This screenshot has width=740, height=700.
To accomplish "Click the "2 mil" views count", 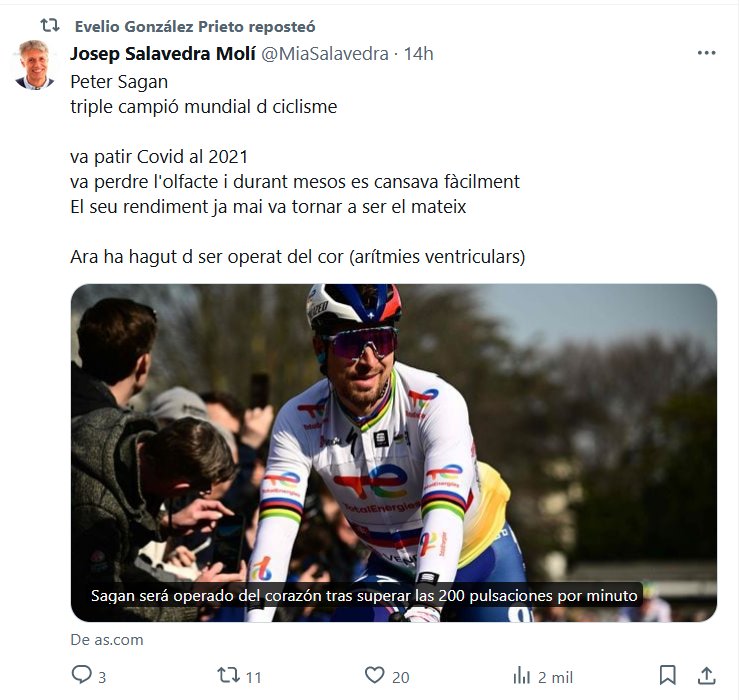I will click(555, 677).
